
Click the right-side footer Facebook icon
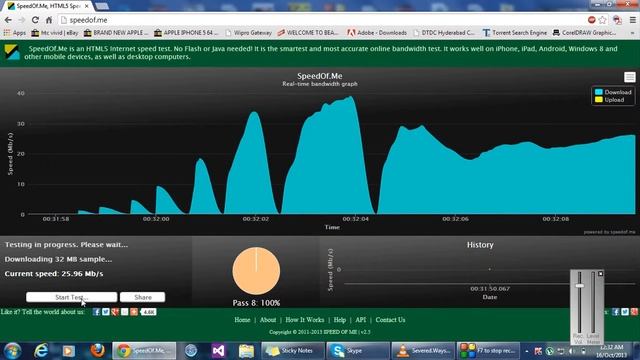[616, 312]
